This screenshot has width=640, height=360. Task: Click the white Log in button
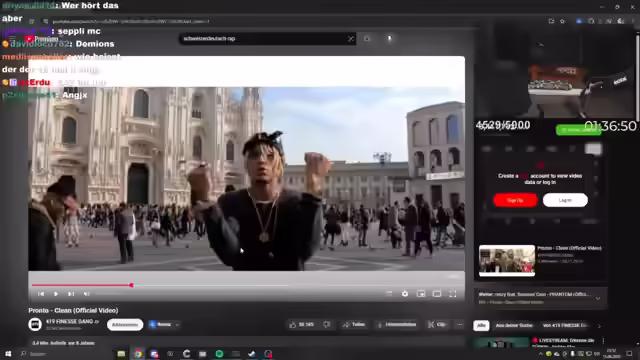click(x=565, y=200)
